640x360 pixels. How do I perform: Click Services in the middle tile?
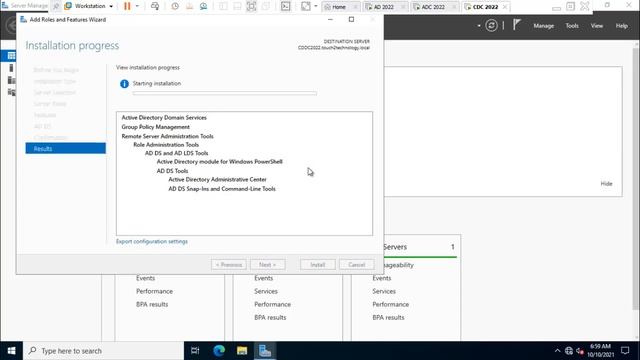tap(266, 291)
